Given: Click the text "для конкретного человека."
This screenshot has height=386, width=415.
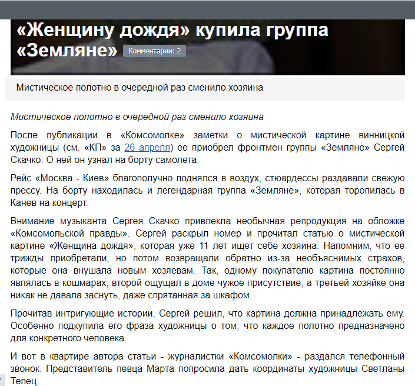Looking at the screenshot, I should pos(68,338).
